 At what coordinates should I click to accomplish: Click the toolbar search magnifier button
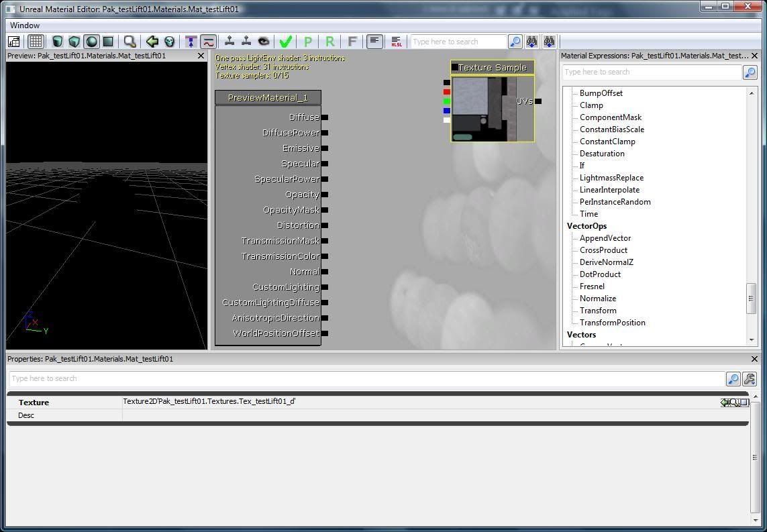tap(515, 42)
